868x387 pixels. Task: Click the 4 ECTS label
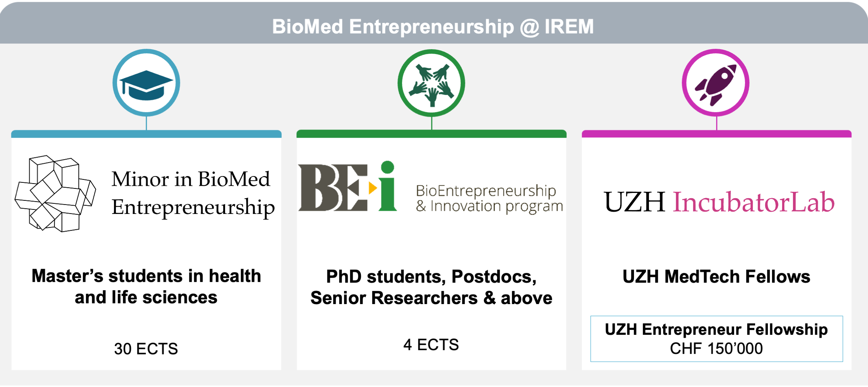(431, 345)
